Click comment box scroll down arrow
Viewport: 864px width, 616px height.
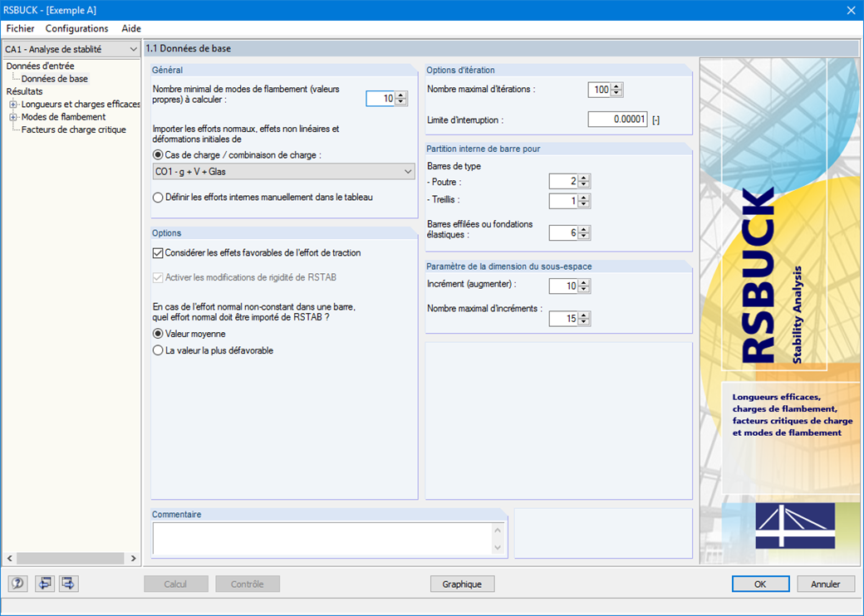pos(498,547)
